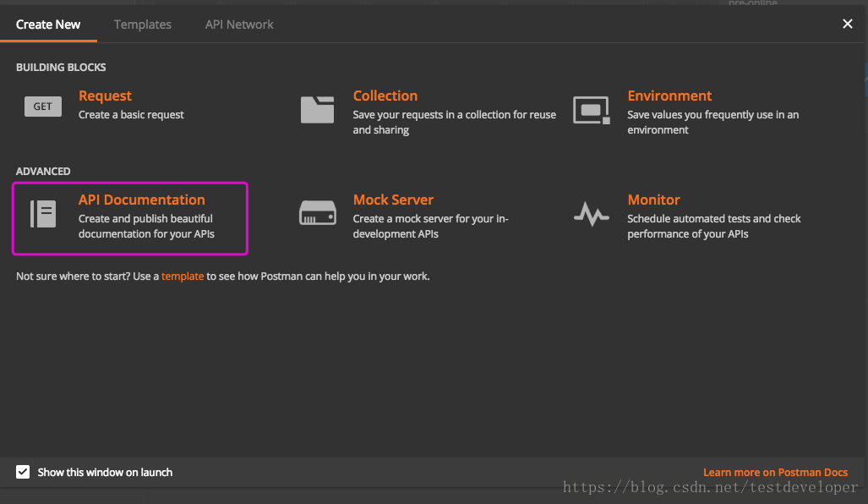
Task: Close the Create New dialog
Action: pos(847,24)
